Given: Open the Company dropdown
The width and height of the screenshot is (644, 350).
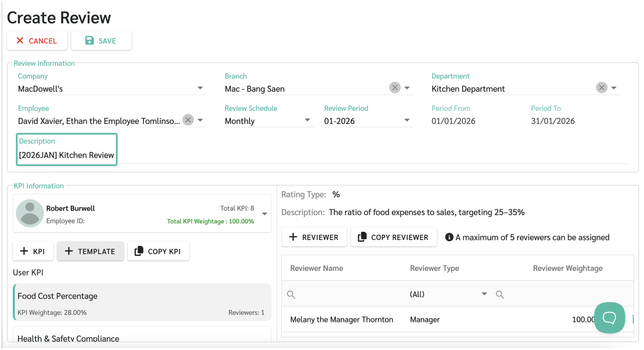Looking at the screenshot, I should 200,88.
